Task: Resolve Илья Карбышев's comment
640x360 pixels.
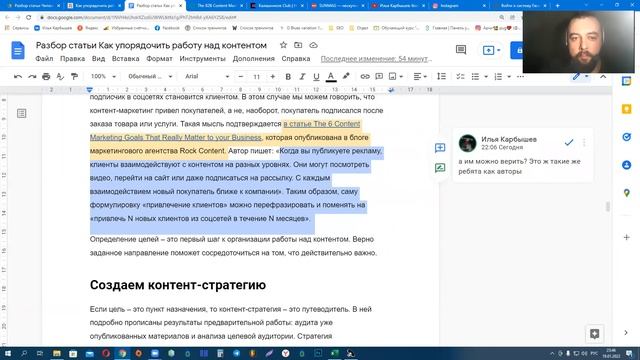Action: (x=569, y=142)
